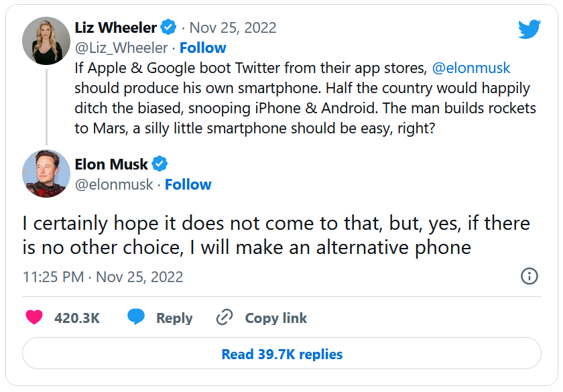The height and width of the screenshot is (392, 563).
Task: Click the copy link chain icon
Action: [225, 318]
